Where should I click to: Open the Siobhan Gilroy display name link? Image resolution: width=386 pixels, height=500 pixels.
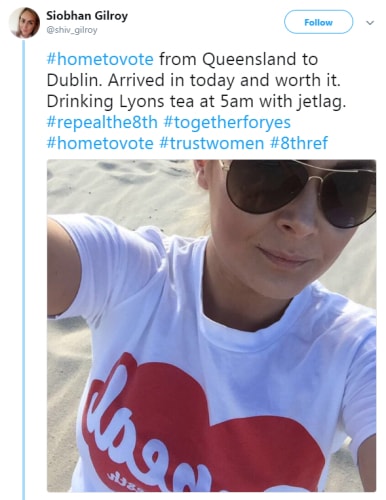pos(87,16)
